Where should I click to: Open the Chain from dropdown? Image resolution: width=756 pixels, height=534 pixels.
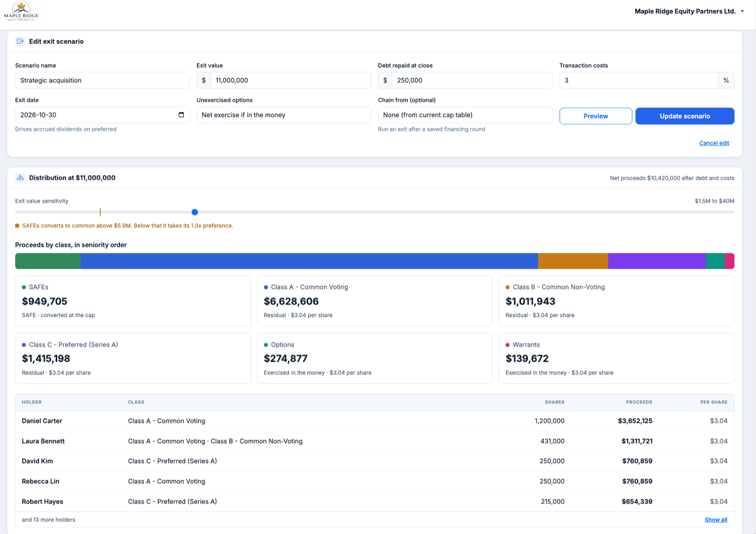click(465, 115)
